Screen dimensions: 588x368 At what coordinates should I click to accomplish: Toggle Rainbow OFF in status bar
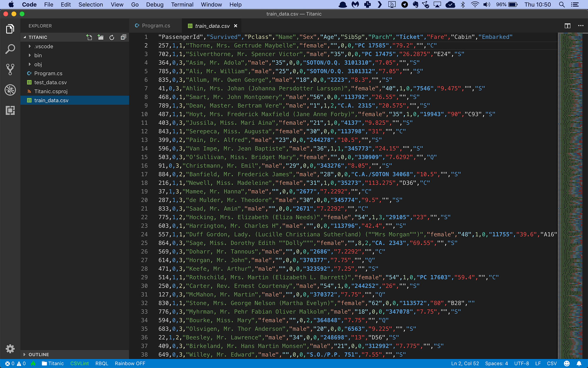tap(130, 363)
